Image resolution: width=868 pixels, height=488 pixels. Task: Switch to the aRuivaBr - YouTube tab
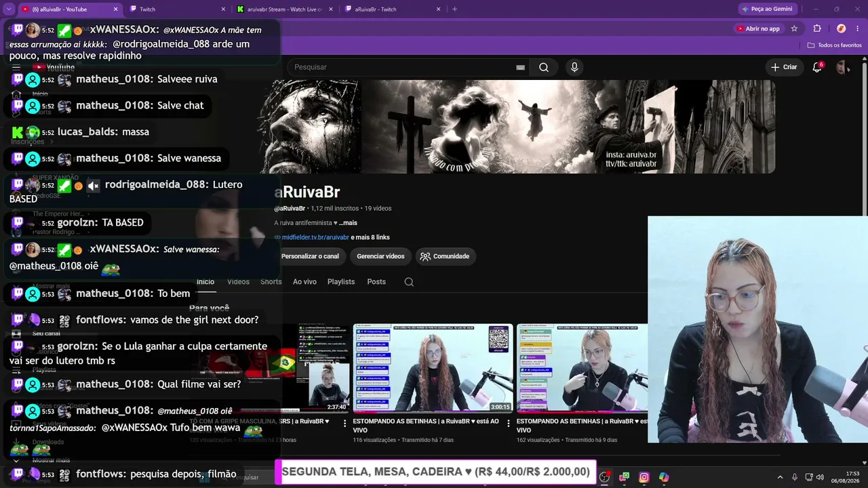(68, 9)
